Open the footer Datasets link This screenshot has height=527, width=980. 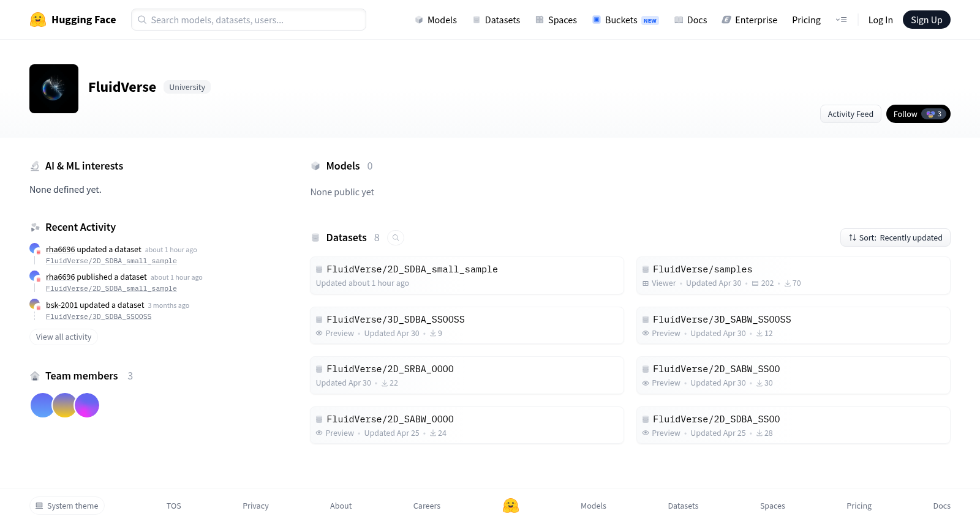pos(683,506)
